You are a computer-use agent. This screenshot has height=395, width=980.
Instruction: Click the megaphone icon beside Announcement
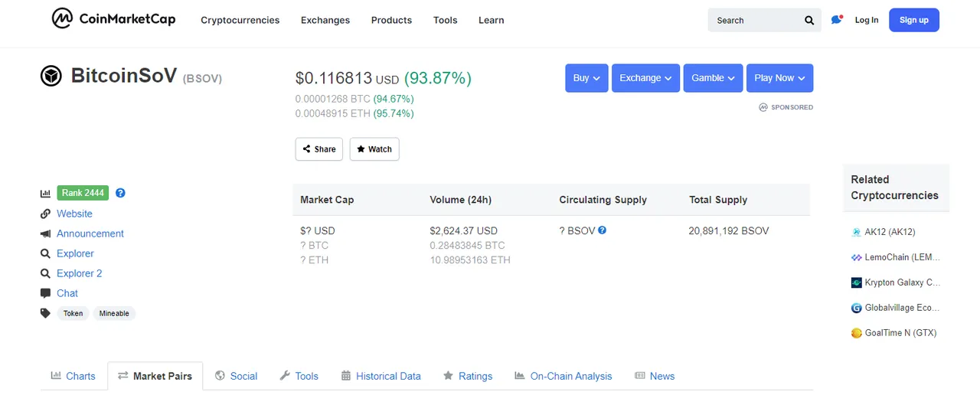pyautogui.click(x=45, y=233)
